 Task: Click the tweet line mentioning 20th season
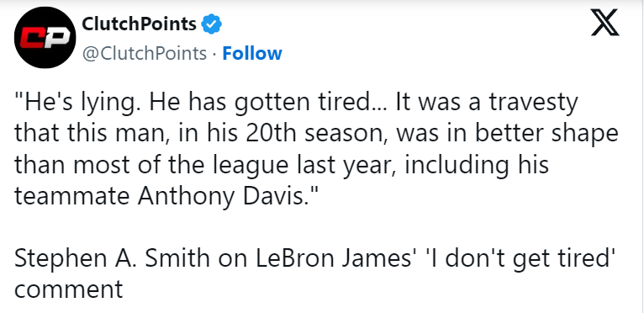coord(316,135)
